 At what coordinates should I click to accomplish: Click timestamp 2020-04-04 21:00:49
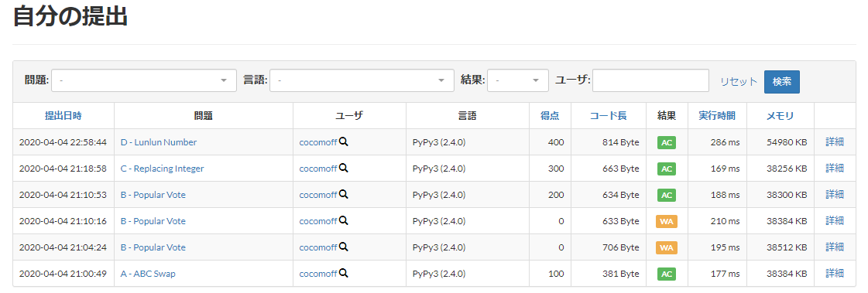[63, 274]
